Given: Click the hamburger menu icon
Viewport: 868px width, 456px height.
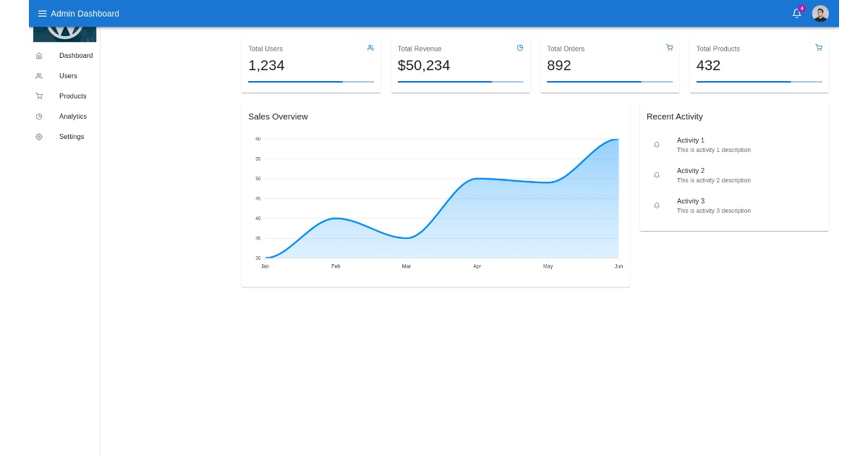Looking at the screenshot, I should (x=42, y=14).
